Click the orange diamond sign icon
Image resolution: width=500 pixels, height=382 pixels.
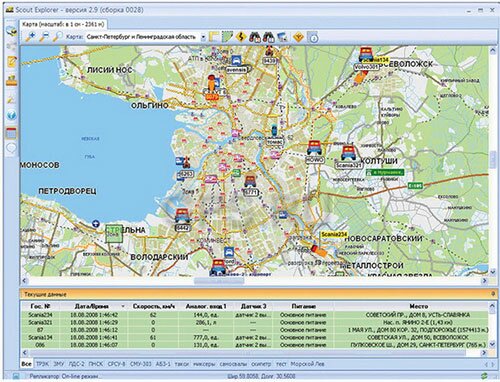299,37
